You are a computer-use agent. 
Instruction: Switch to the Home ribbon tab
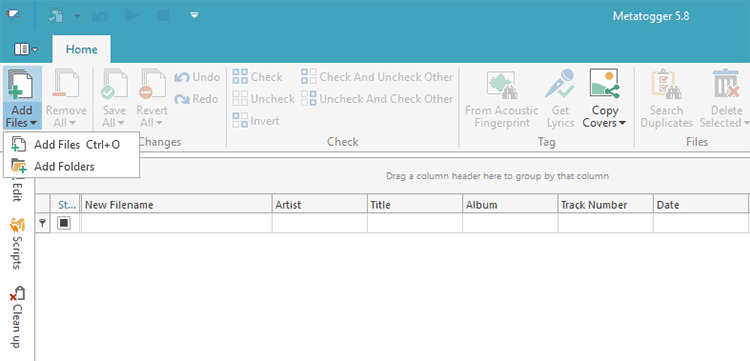[x=81, y=49]
